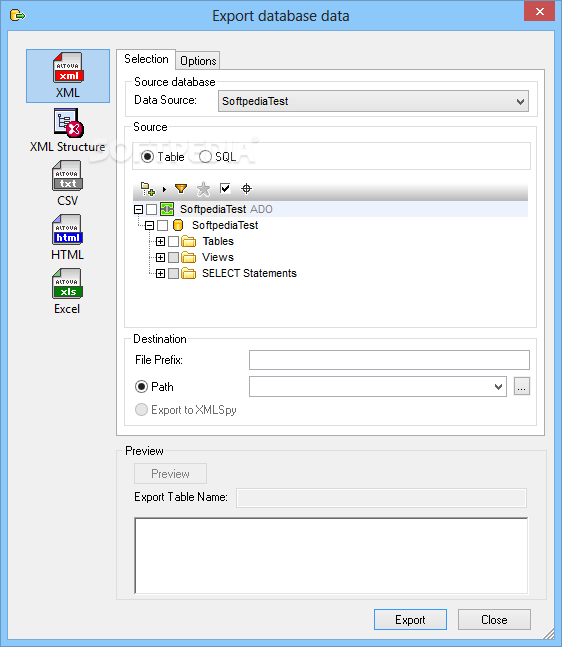Screen dimensions: 562x647
Task: Check the Views folder checkbox
Action: click(x=174, y=258)
